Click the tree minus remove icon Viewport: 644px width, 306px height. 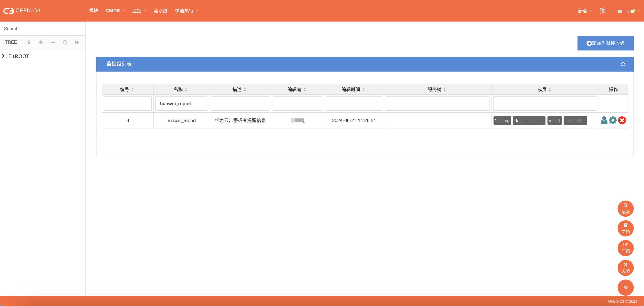(x=53, y=42)
